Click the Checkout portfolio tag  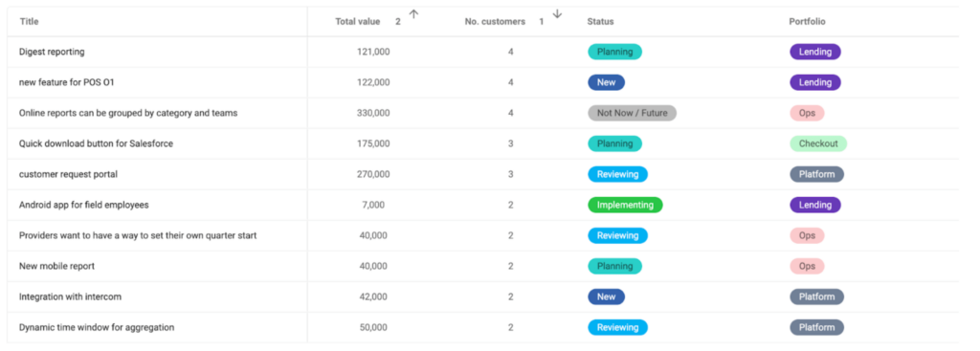(x=818, y=143)
